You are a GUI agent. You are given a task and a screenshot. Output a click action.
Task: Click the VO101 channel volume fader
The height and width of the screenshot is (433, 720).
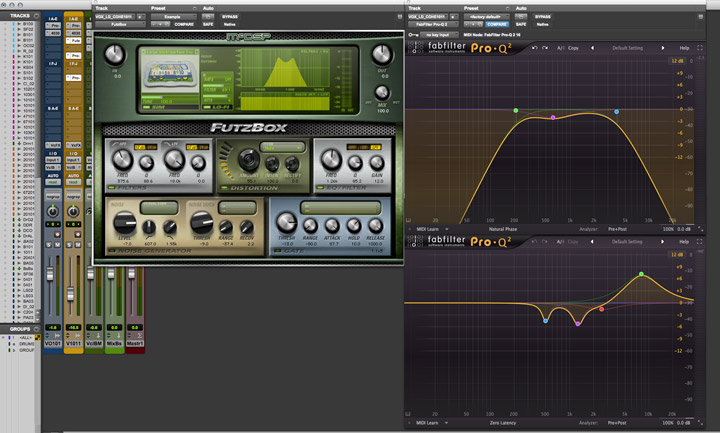point(50,275)
